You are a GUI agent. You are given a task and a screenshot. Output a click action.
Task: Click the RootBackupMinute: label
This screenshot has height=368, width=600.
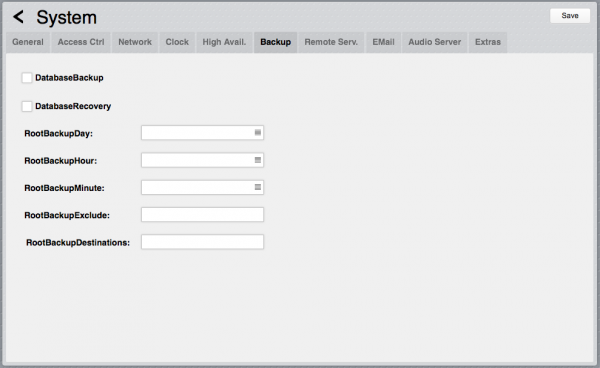coord(64,188)
